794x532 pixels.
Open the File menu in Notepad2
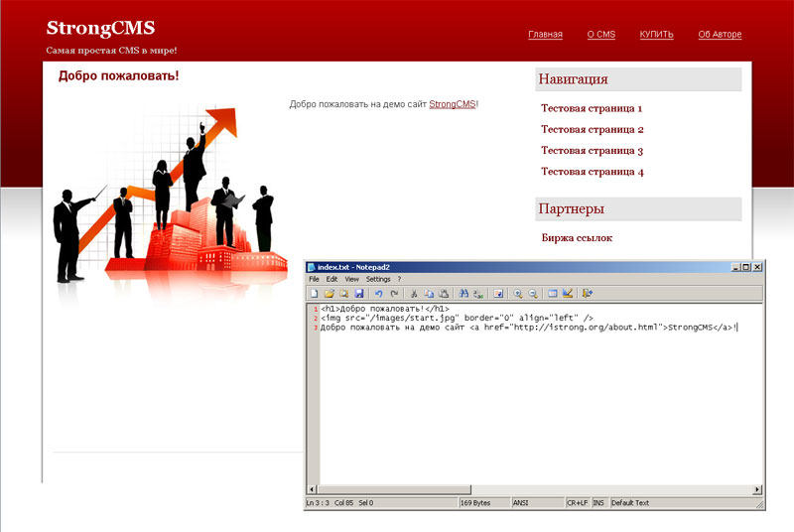(x=314, y=279)
